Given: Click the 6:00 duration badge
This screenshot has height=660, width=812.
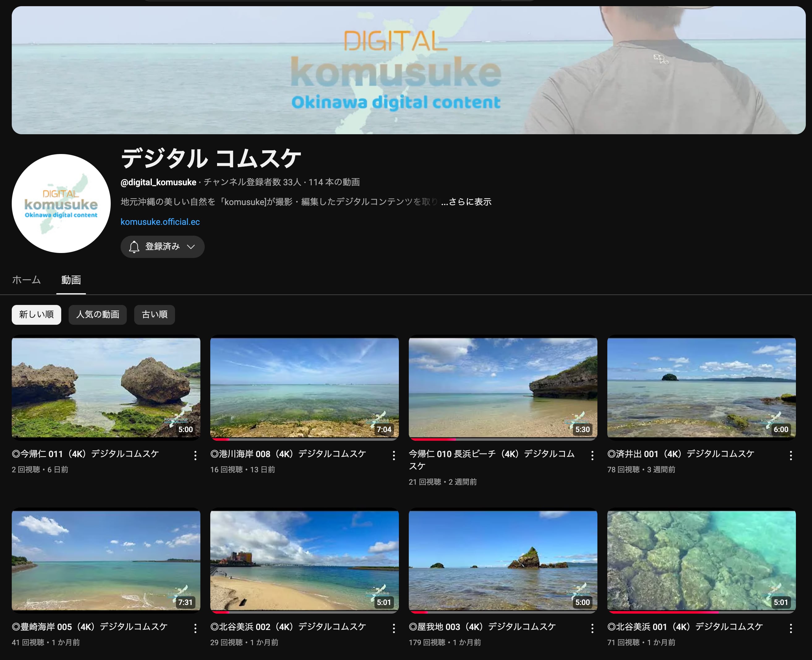Looking at the screenshot, I should click(x=781, y=429).
